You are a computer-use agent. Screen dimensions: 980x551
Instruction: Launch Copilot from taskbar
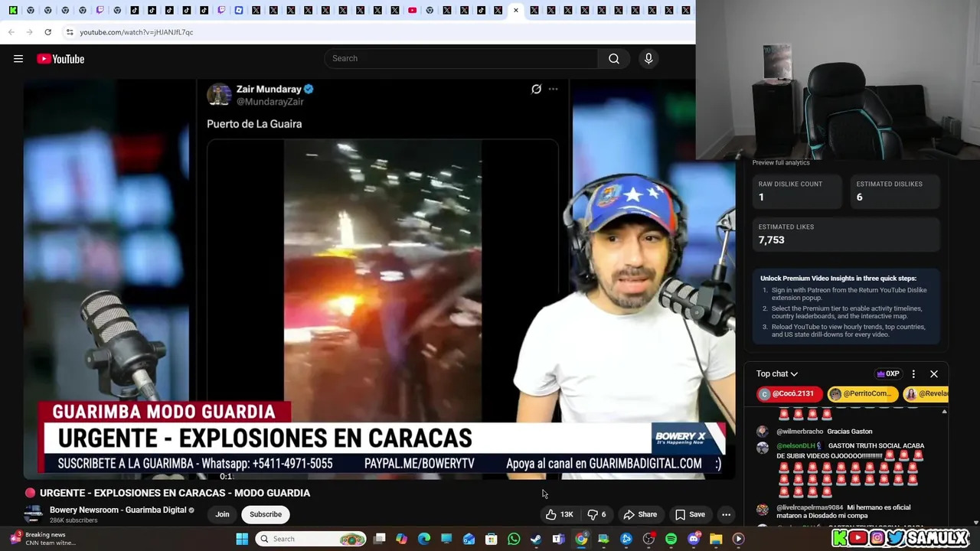401,539
